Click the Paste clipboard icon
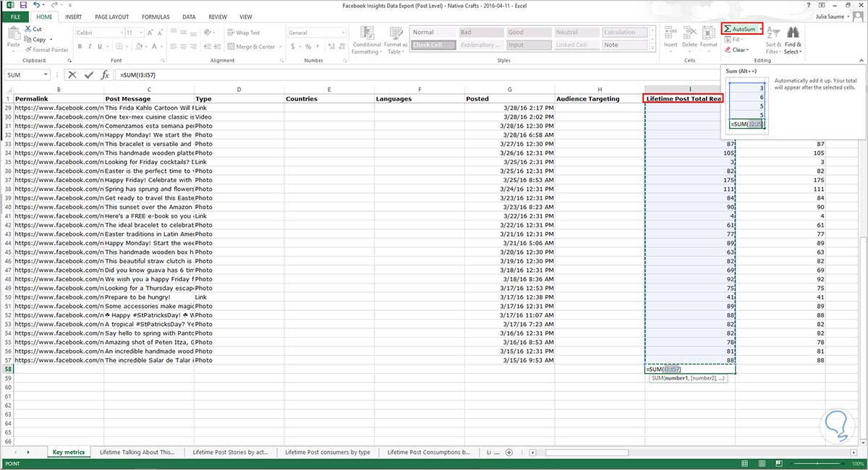This screenshot has width=868, height=470. (13, 34)
